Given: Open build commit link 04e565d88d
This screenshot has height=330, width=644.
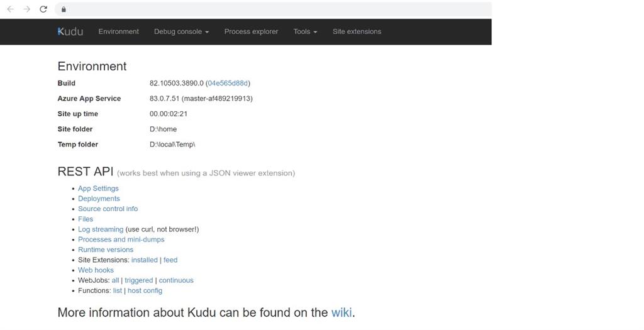Looking at the screenshot, I should tap(228, 83).
